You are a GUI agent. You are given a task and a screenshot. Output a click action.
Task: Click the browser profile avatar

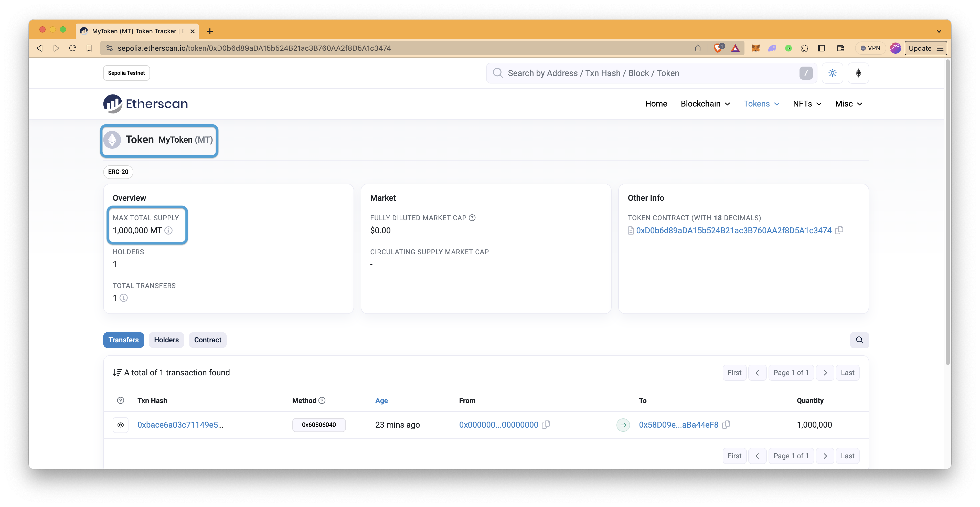895,48
